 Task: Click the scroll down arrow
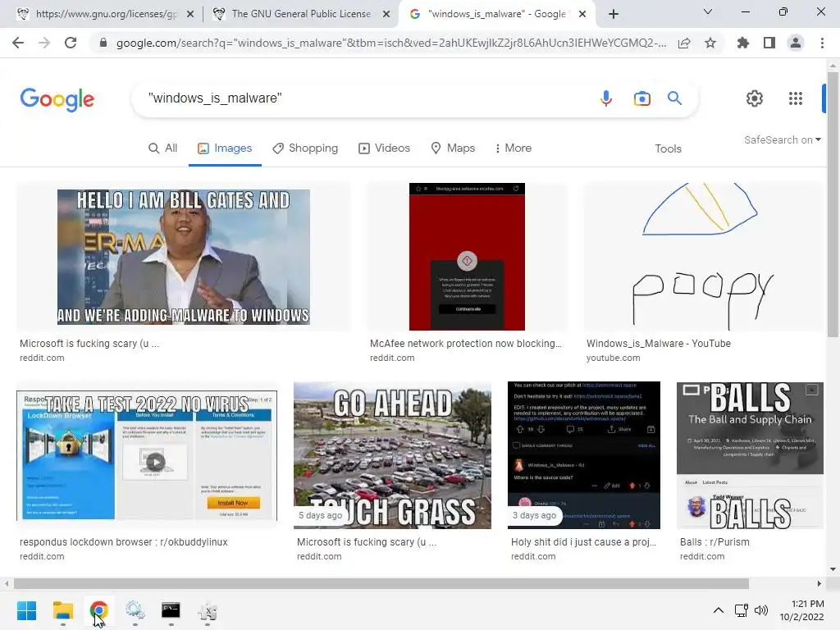point(833,569)
